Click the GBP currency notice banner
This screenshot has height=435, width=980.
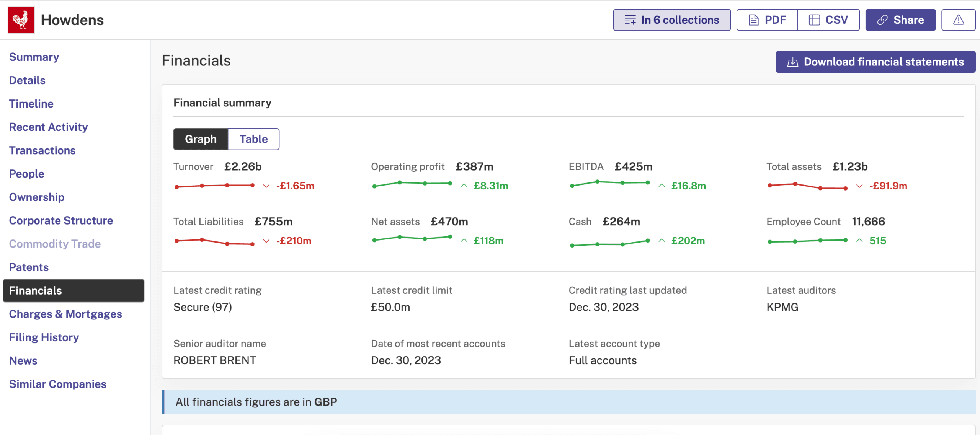tap(569, 402)
